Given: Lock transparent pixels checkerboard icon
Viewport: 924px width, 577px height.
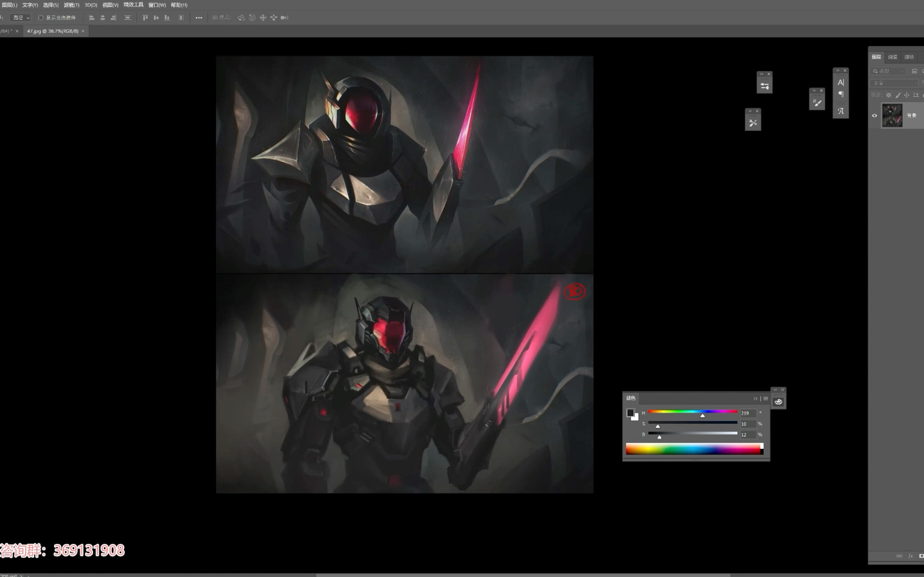Looking at the screenshot, I should pyautogui.click(x=889, y=95).
